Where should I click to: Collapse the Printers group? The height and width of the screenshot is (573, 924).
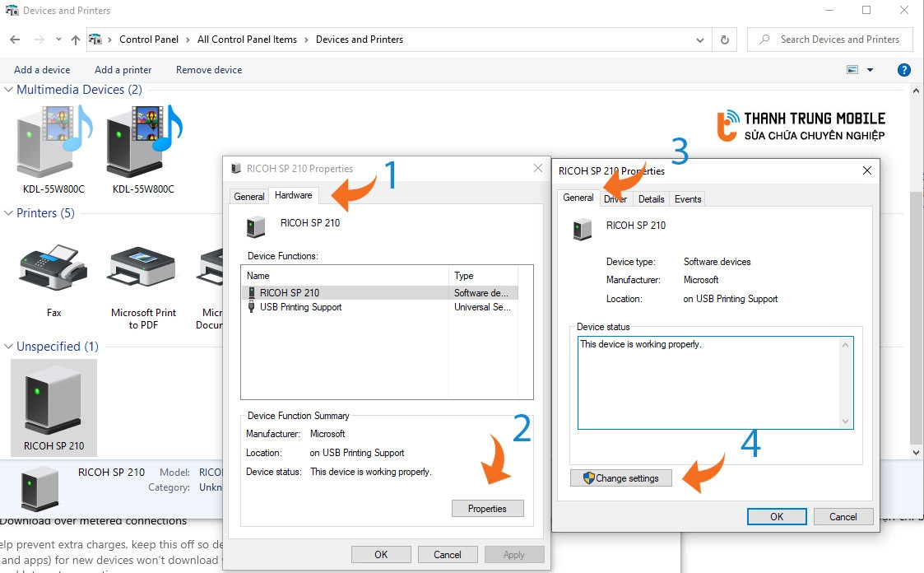(9, 213)
